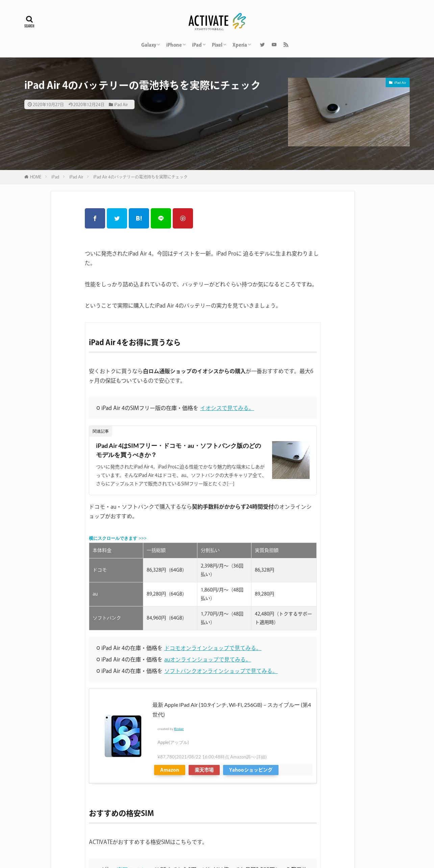This screenshot has height=868, width=434.
Task: Follow the イオシスで見てみる link
Action: click(227, 408)
